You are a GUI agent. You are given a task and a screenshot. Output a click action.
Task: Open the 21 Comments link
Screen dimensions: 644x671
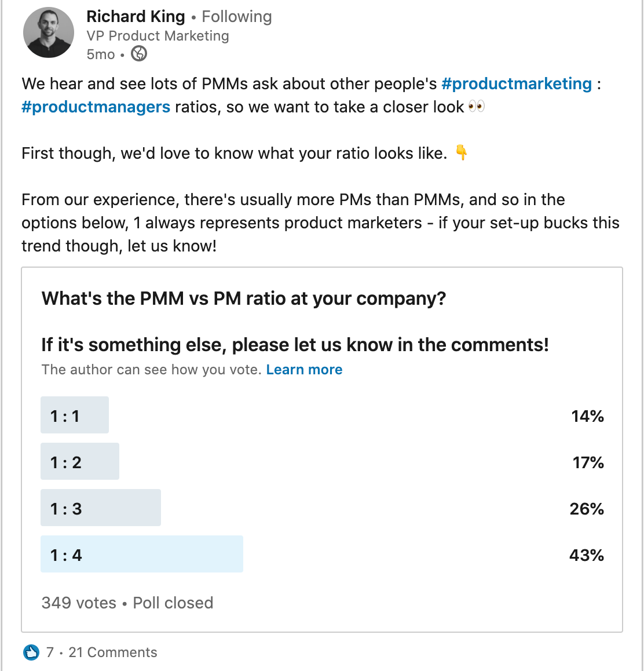click(x=113, y=652)
